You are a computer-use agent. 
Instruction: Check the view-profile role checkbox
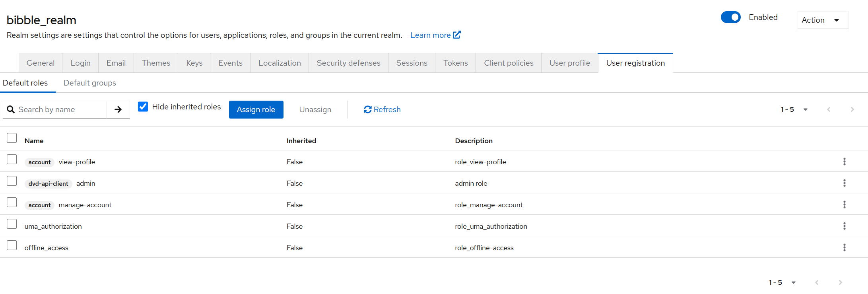coord(12,159)
